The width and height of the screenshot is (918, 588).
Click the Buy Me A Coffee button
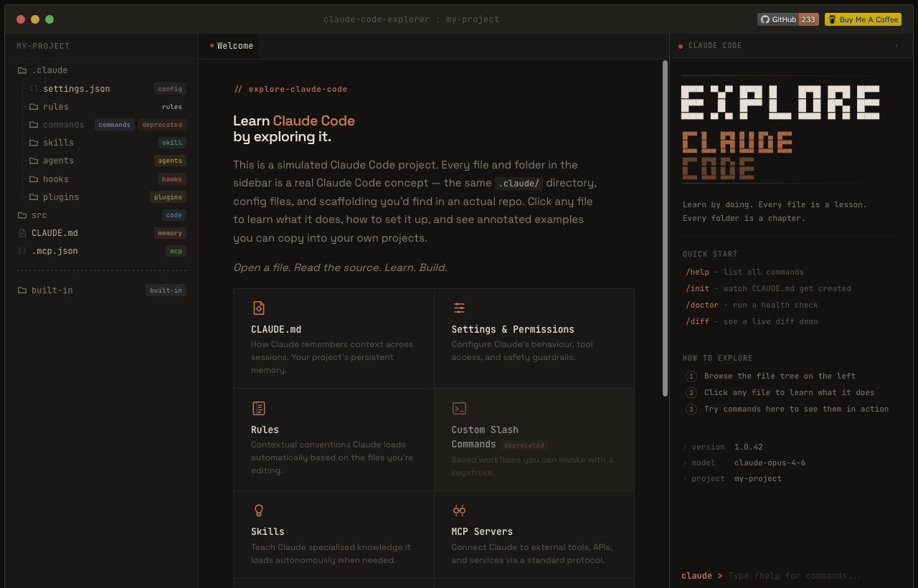coord(863,19)
